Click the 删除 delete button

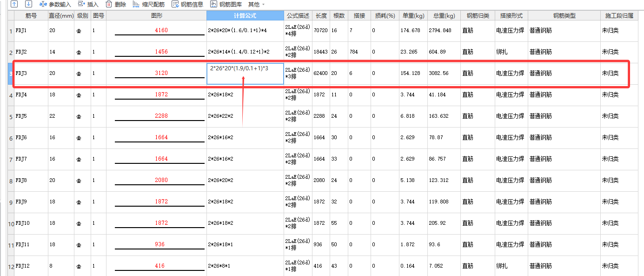pos(115,4)
